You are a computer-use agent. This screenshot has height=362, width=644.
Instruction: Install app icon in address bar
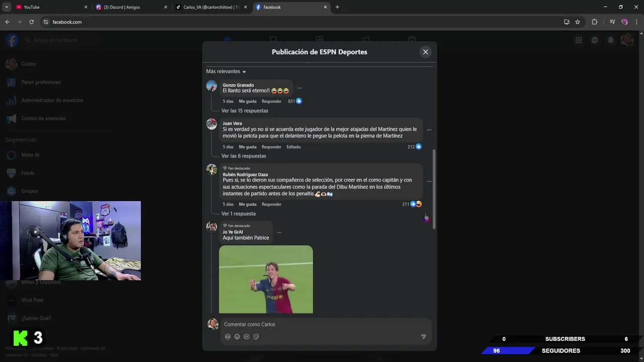[567, 22]
